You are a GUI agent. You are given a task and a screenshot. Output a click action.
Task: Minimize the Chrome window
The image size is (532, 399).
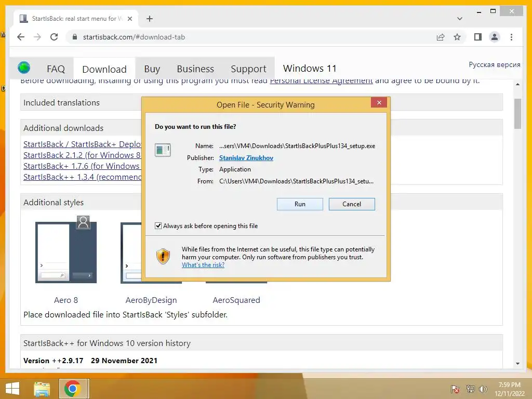tap(478, 11)
